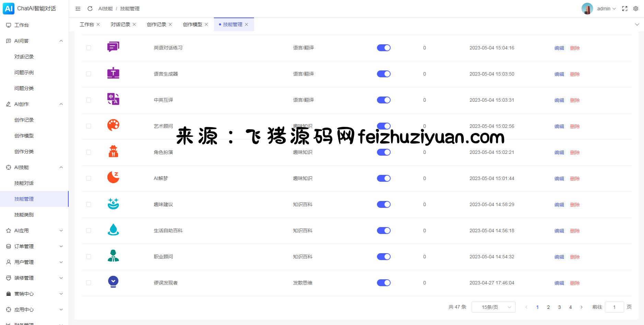644x325 pixels.
Task: Toggle fullscreen mode icon
Action: click(x=625, y=9)
